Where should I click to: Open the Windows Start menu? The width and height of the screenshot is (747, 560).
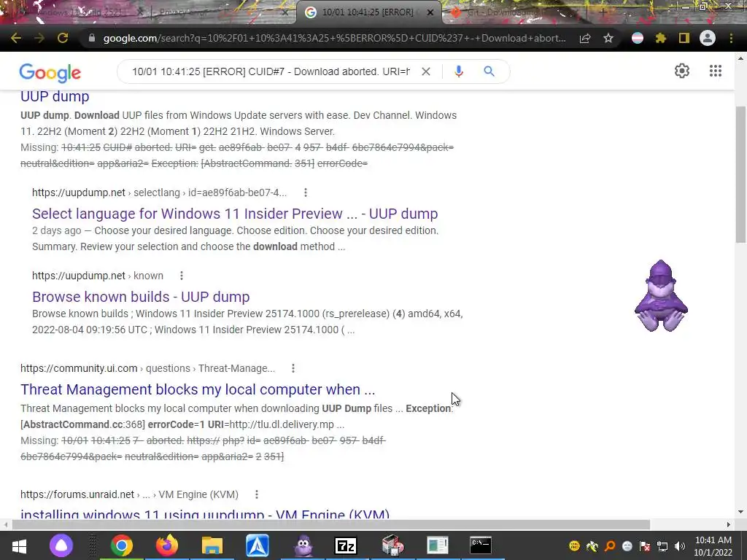pos(18,545)
